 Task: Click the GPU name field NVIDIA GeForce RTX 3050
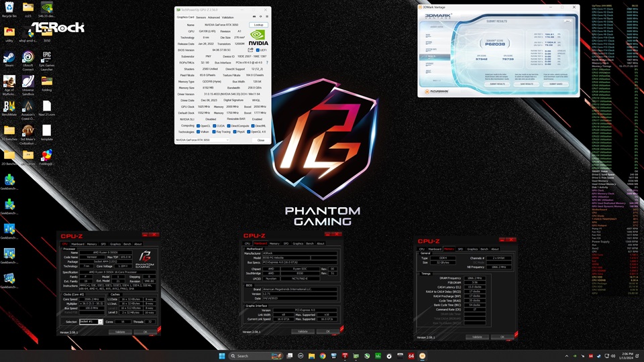click(221, 25)
